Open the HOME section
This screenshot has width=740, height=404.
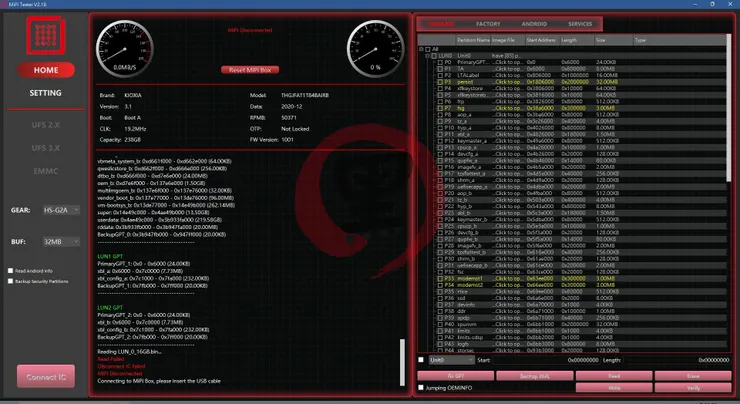[x=46, y=70]
